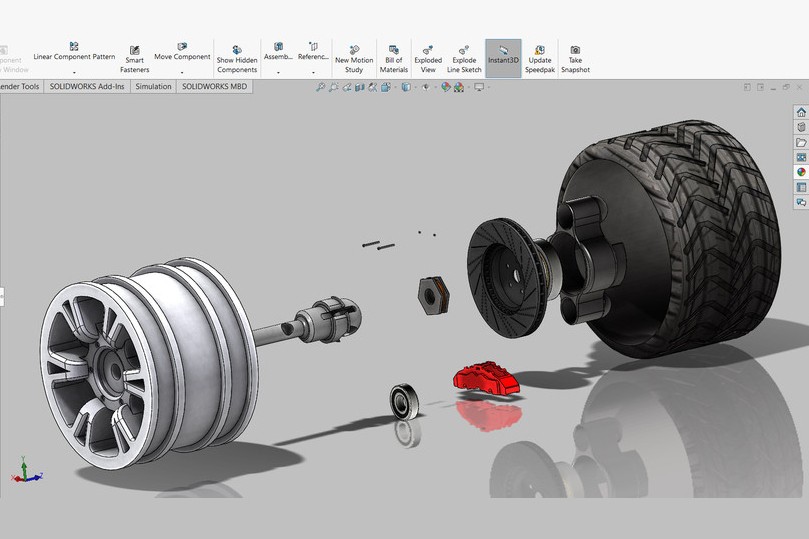809x539 pixels.
Task: Start a New Motion Study
Action: 354,59
